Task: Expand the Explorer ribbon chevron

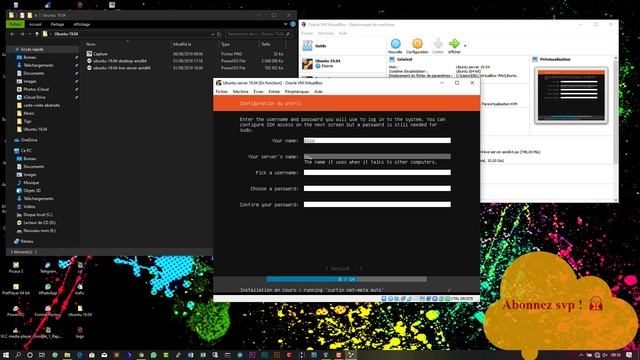Action: click(x=285, y=24)
